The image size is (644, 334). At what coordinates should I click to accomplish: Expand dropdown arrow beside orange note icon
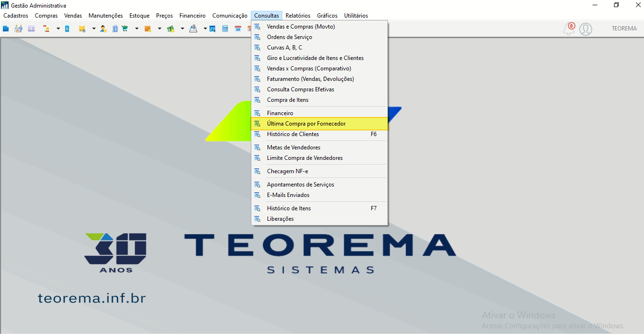point(159,29)
